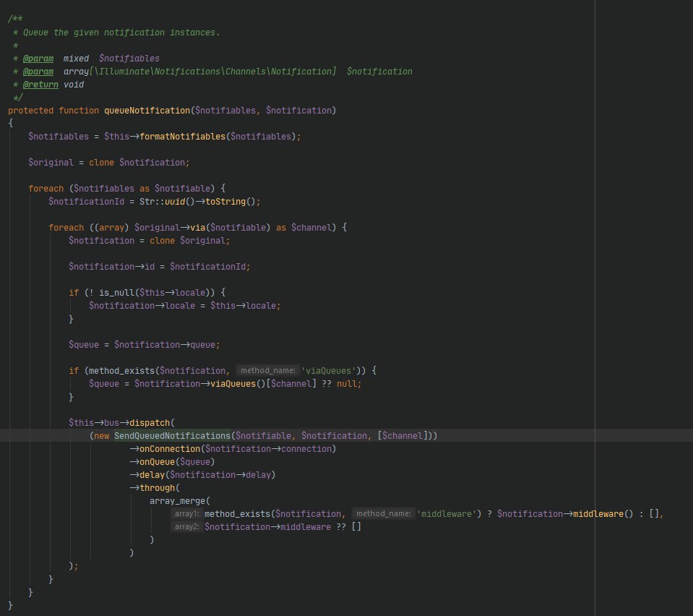
Task: Click the method_name hint before 'viaQueues'
Action: (x=268, y=371)
